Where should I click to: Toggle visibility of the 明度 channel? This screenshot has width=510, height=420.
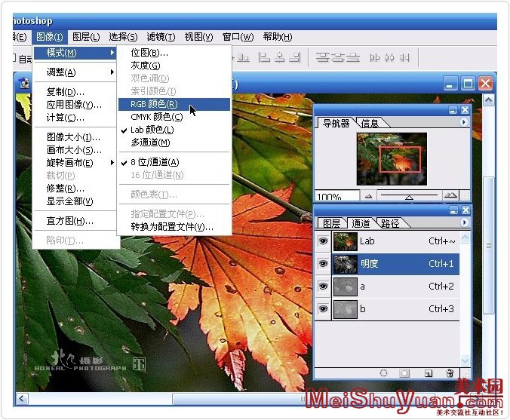coord(323,264)
